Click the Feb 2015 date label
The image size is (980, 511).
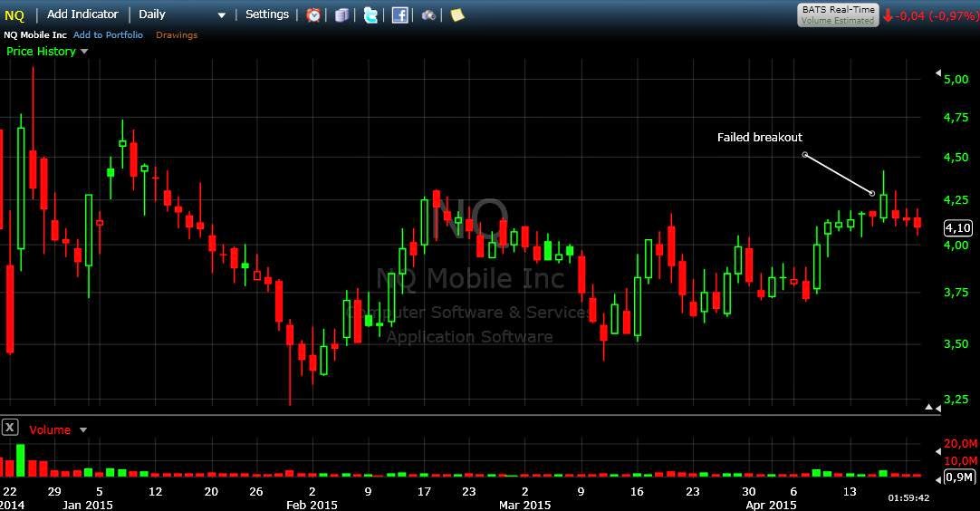point(312,505)
